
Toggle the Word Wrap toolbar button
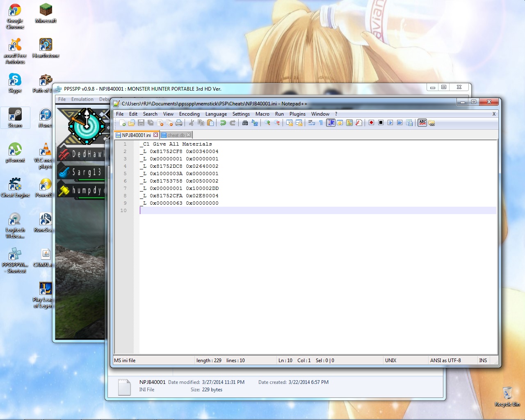pyautogui.click(x=312, y=123)
